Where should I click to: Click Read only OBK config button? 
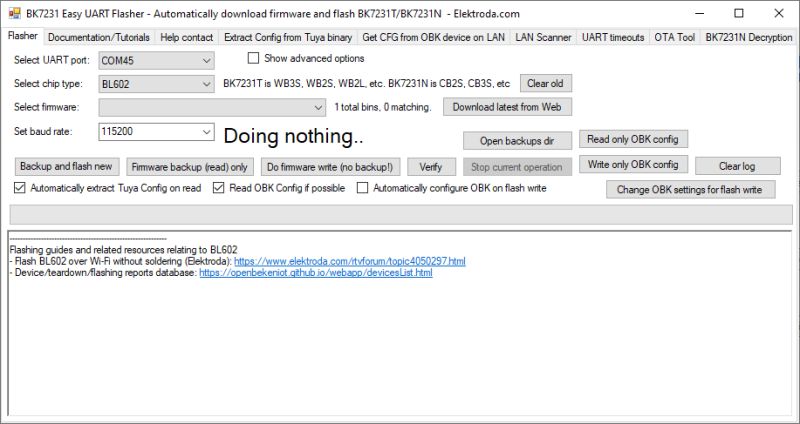(633, 139)
